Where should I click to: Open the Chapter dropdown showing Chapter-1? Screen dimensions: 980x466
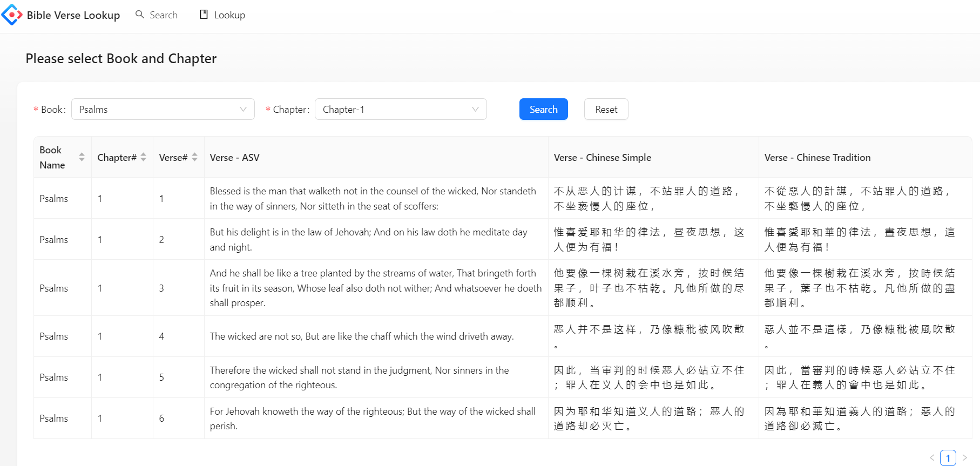[x=394, y=110]
